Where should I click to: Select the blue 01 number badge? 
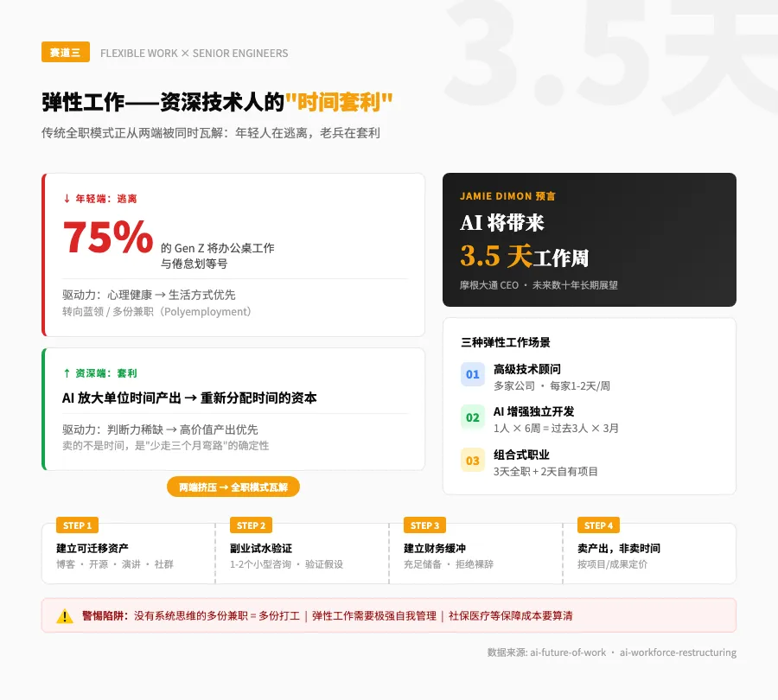click(472, 374)
